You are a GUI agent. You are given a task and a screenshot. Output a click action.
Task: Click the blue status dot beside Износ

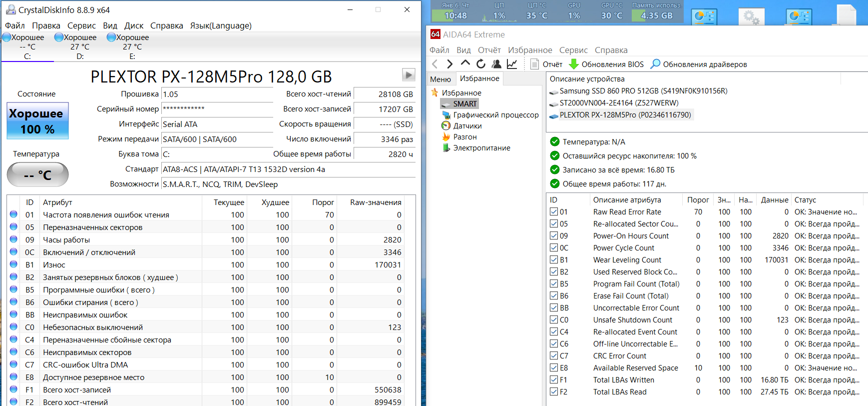pyautogui.click(x=13, y=264)
